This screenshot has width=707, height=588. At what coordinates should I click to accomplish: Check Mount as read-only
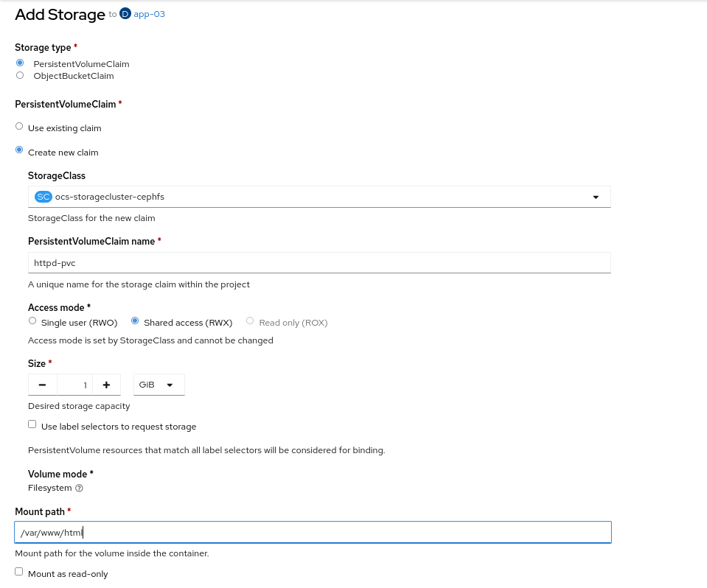(x=19, y=572)
